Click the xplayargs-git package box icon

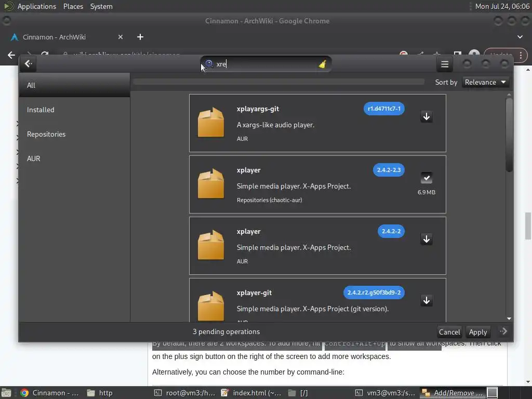(211, 123)
